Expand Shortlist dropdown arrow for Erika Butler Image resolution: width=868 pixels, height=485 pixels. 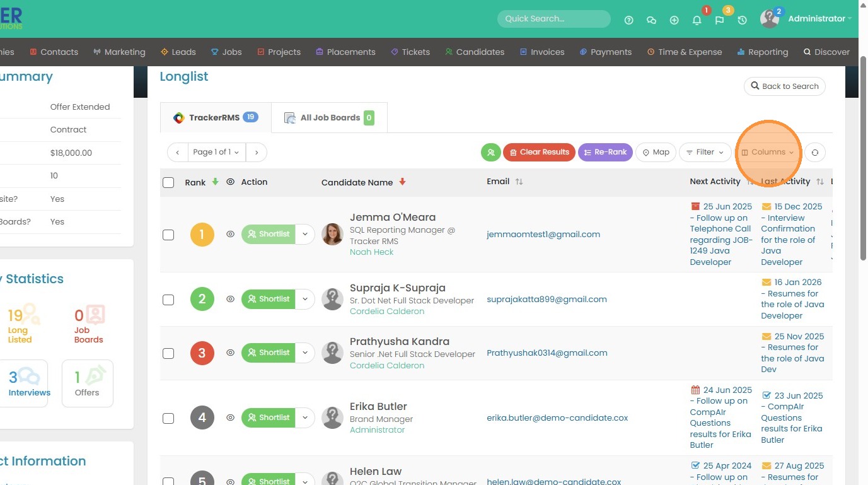tap(305, 418)
